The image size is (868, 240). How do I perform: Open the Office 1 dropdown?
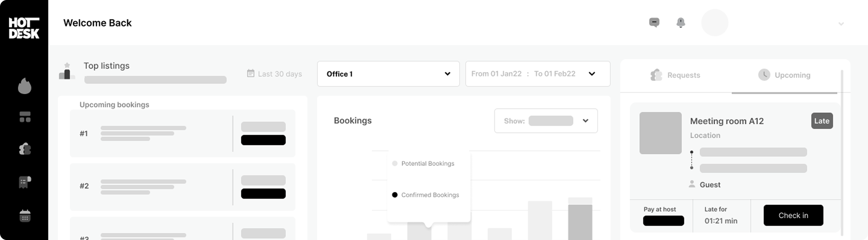(x=388, y=74)
